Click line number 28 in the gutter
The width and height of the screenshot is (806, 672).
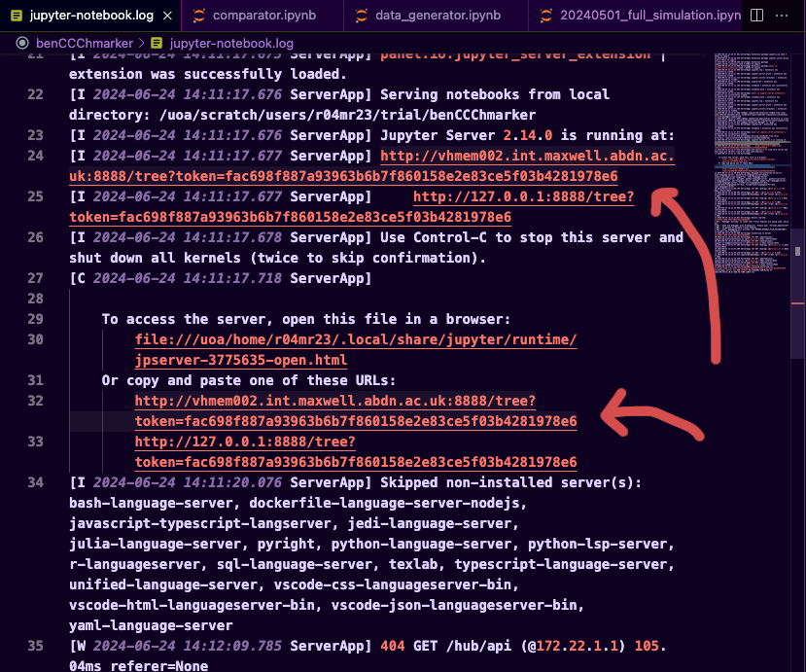[35, 299]
